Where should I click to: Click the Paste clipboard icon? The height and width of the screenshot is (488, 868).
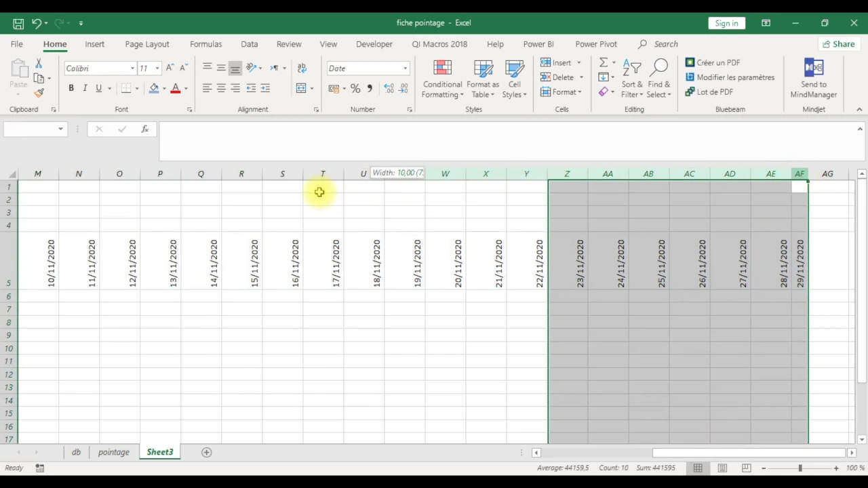18,69
